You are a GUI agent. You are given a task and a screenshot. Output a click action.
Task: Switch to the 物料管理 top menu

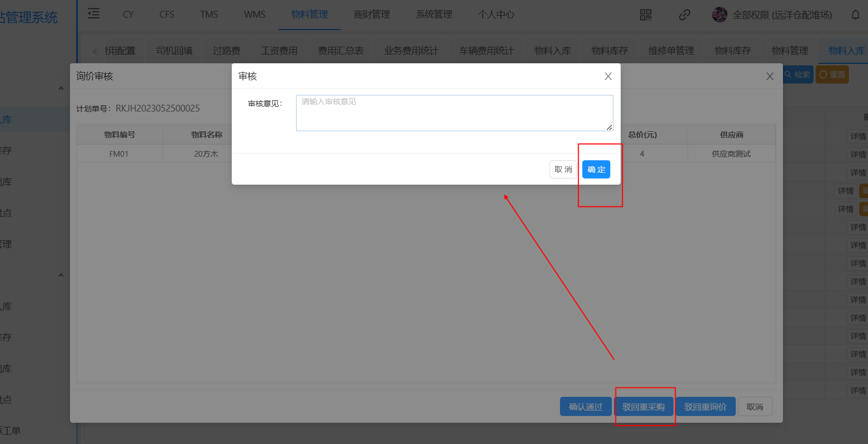tap(309, 15)
